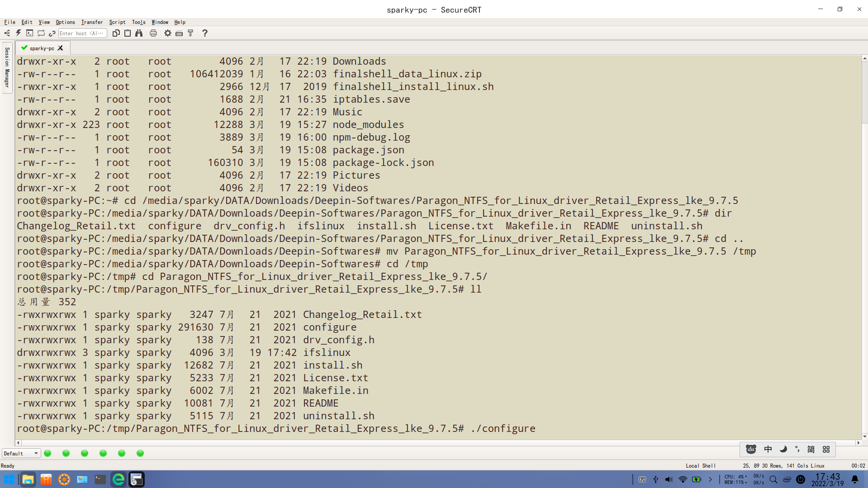Click the Copy toolbar icon

pos(116,33)
